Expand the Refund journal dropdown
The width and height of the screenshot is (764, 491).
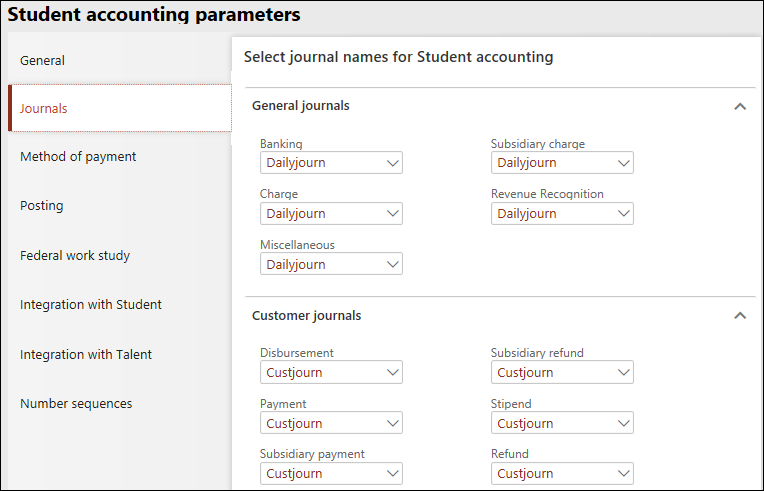622,474
